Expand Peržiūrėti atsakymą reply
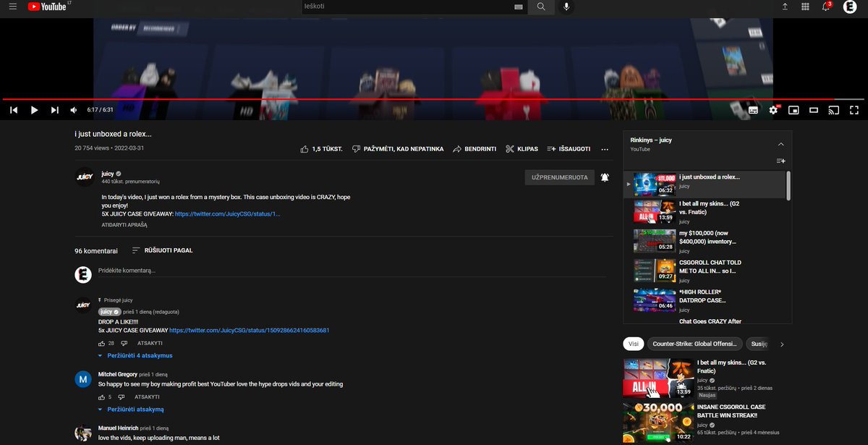 click(131, 410)
